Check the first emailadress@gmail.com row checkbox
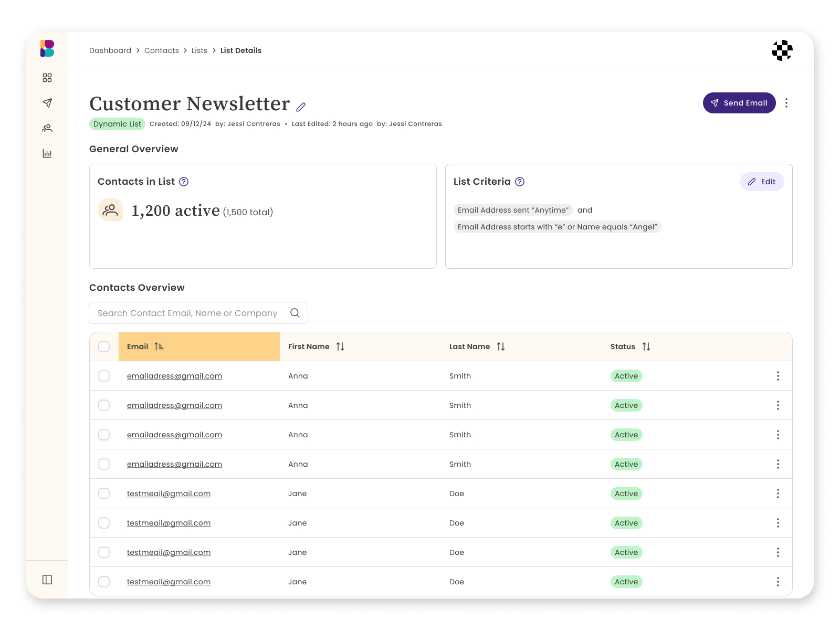This screenshot has height=630, width=840. coord(104,376)
